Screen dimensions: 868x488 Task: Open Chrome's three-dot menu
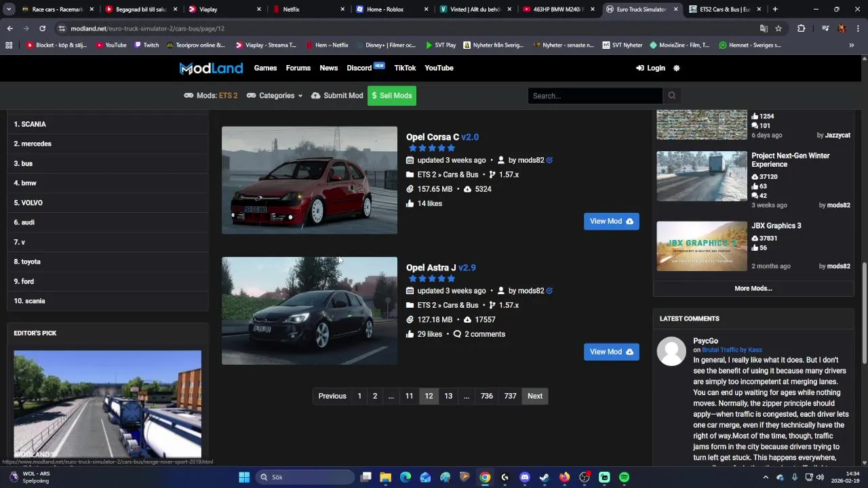coord(858,28)
